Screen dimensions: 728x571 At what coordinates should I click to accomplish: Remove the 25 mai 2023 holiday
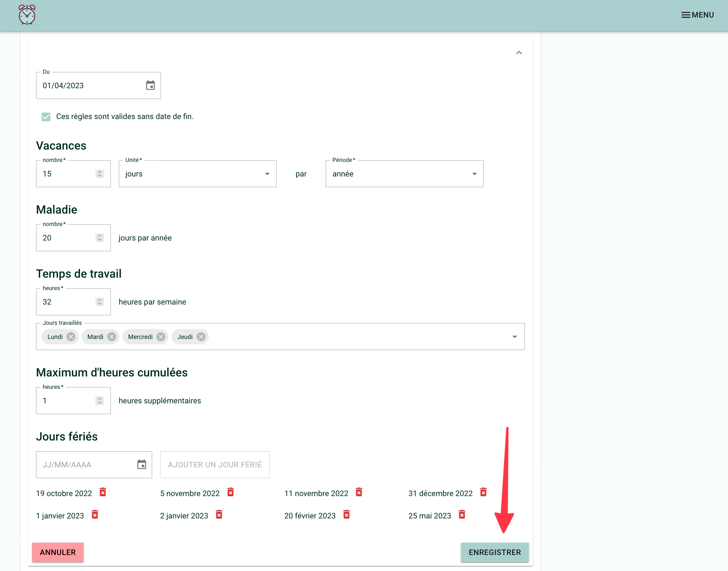pyautogui.click(x=462, y=515)
